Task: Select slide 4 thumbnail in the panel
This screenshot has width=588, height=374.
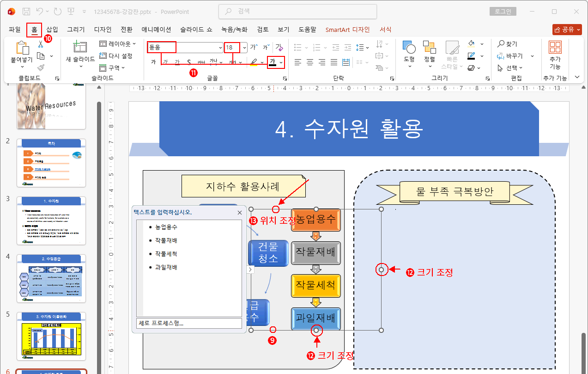Action: pyautogui.click(x=51, y=277)
